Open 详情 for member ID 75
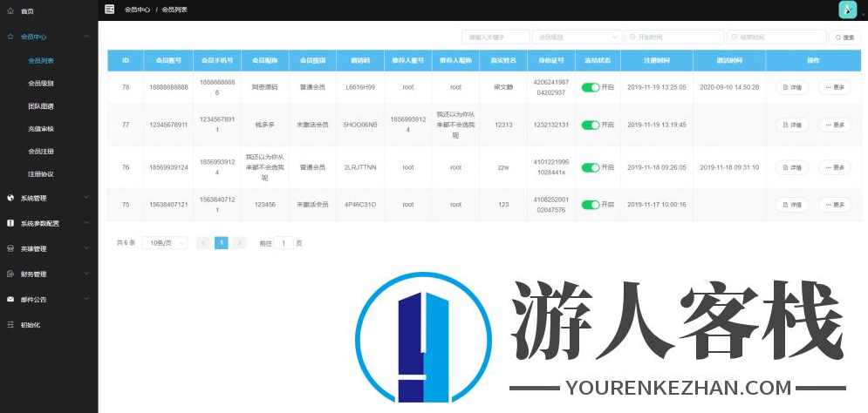 (x=791, y=205)
